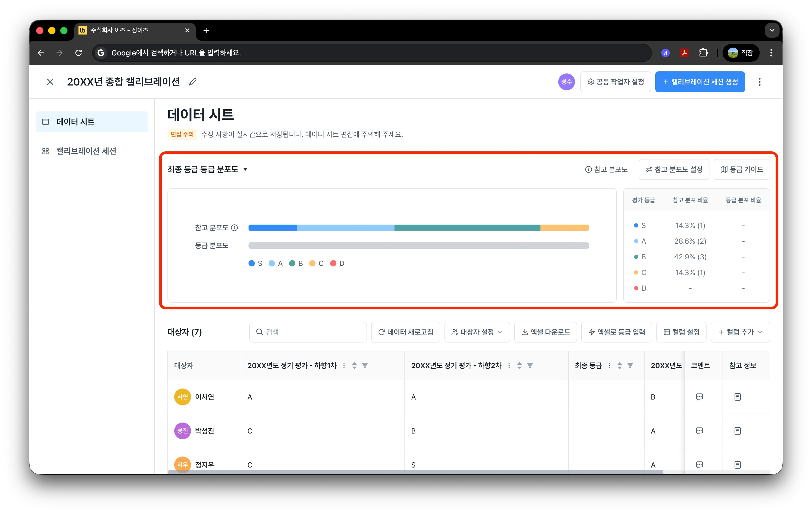The width and height of the screenshot is (812, 513).
Task: Click the 성수 user avatar
Action: [566, 82]
